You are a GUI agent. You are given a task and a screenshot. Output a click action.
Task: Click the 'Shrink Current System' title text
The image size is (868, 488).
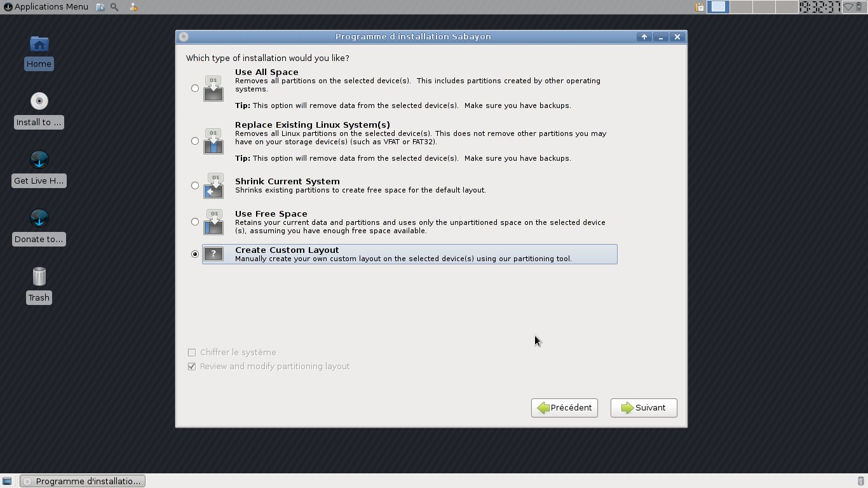click(287, 181)
